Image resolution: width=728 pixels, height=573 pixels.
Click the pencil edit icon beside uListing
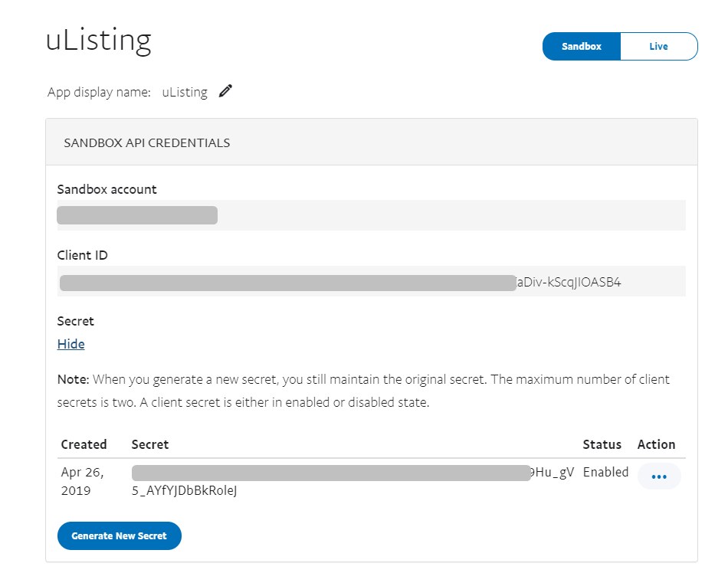(225, 91)
